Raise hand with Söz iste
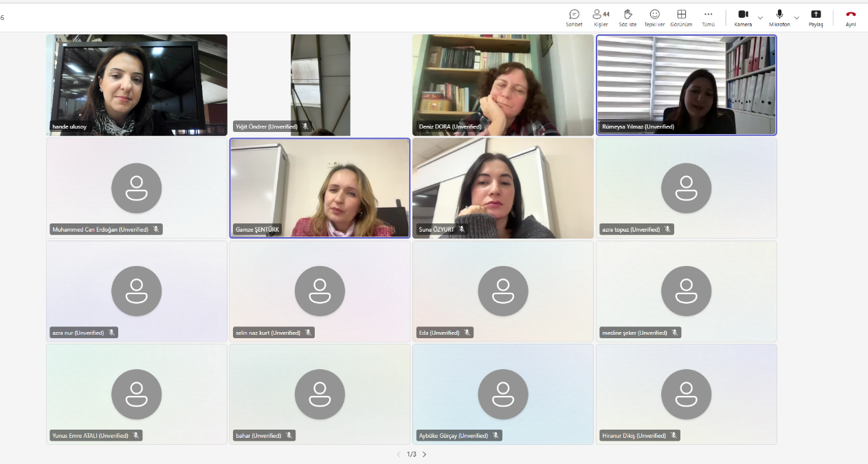Image resolution: width=868 pixels, height=464 pixels. coord(627,17)
